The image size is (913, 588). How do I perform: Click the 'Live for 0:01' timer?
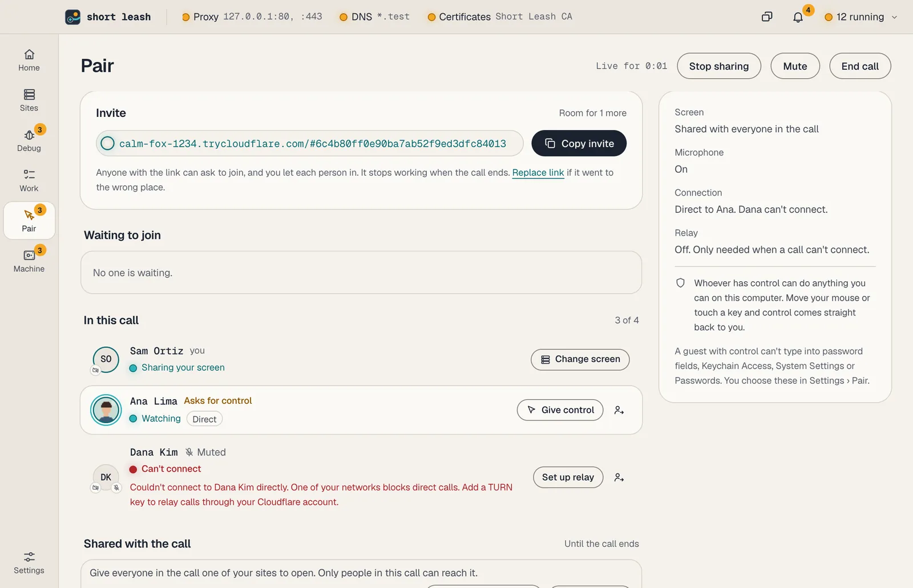632,66
